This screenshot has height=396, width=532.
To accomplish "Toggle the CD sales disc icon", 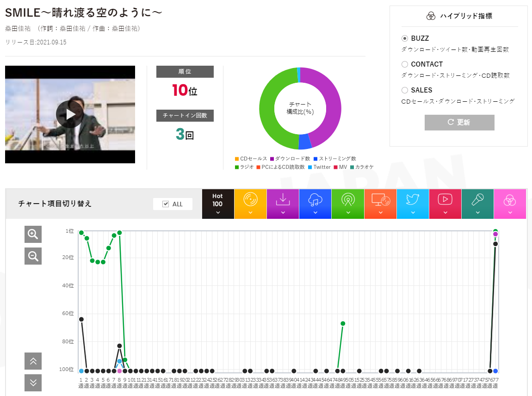I will coord(250,199).
